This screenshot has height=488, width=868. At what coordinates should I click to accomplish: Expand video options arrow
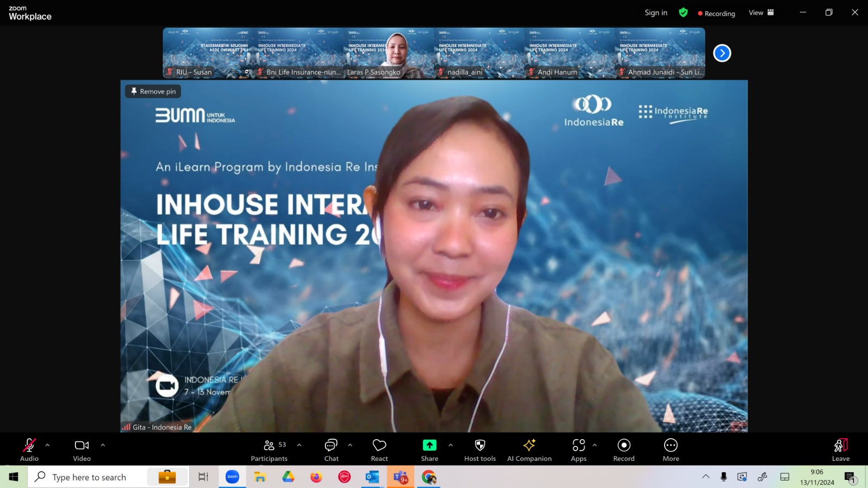click(x=103, y=445)
